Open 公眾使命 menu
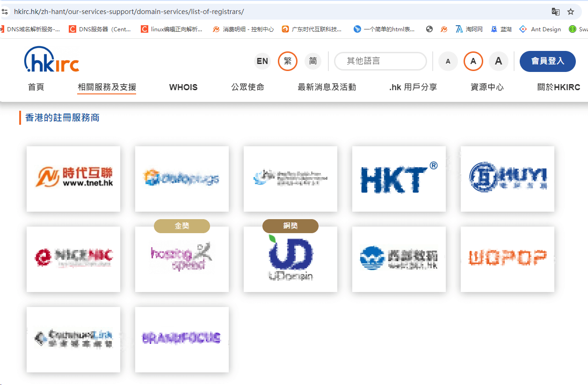Screen dimensions: 588x385 coord(247,87)
